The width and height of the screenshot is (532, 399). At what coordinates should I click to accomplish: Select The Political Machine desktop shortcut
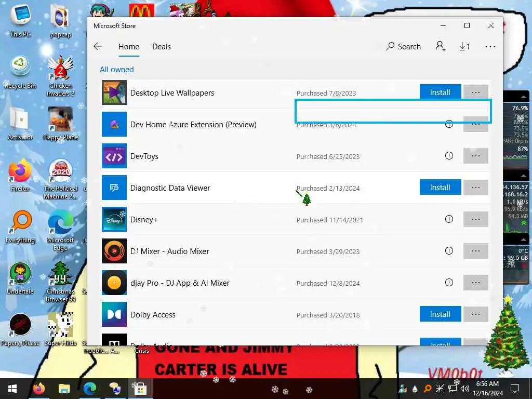tap(60, 179)
